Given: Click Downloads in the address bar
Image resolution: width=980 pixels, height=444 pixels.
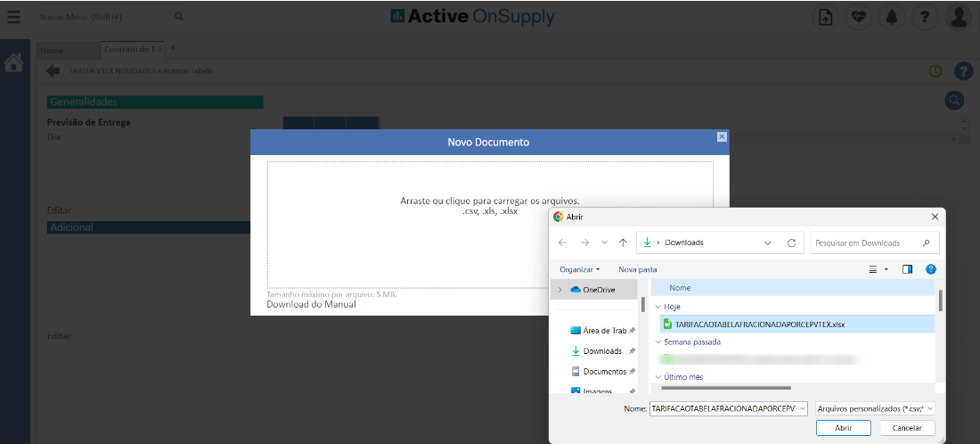Looking at the screenshot, I should tap(683, 243).
